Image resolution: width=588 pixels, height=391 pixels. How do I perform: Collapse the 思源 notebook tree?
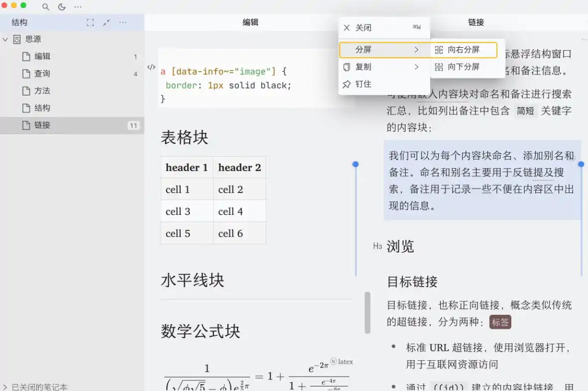(5, 39)
